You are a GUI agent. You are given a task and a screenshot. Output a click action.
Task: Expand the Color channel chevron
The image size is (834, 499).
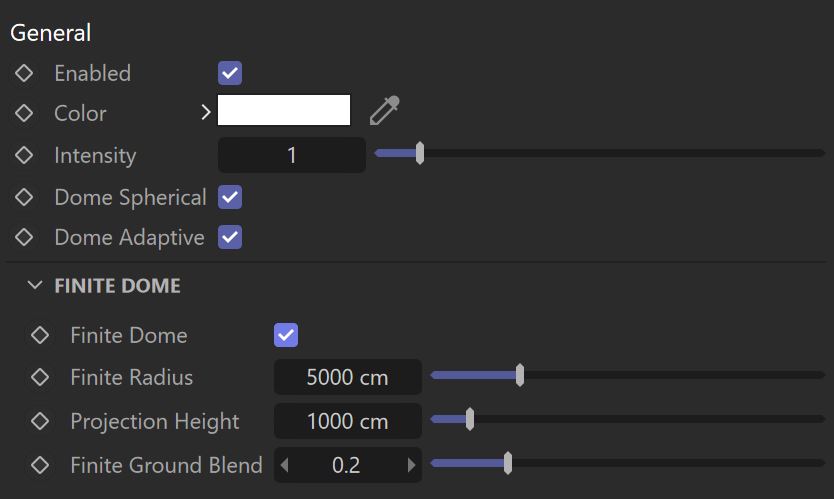click(206, 112)
